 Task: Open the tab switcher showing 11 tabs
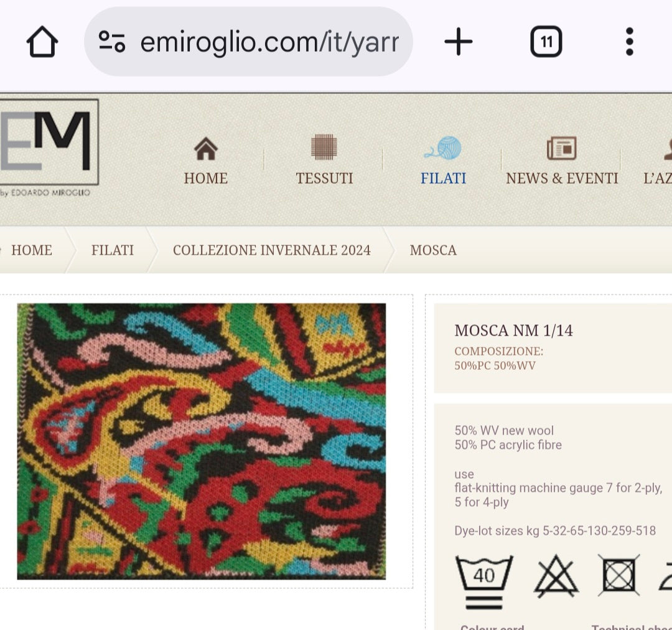click(x=546, y=42)
